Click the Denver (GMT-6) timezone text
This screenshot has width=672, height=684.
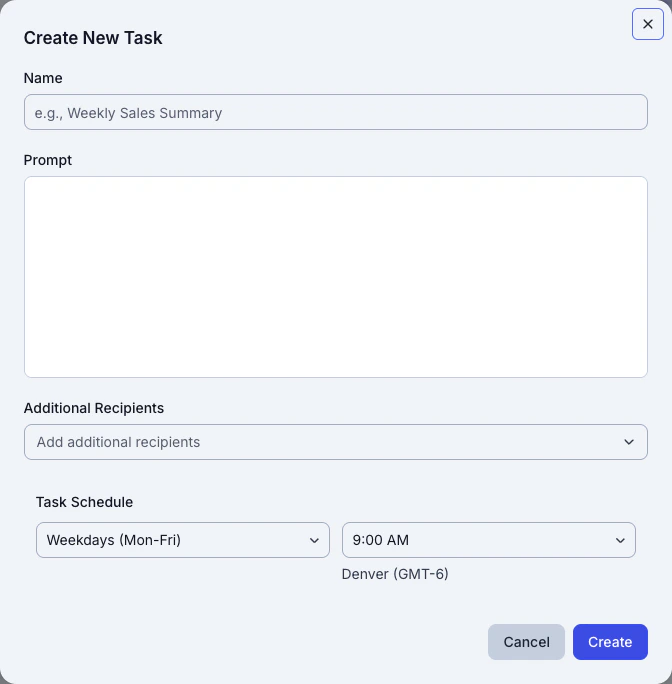click(395, 574)
